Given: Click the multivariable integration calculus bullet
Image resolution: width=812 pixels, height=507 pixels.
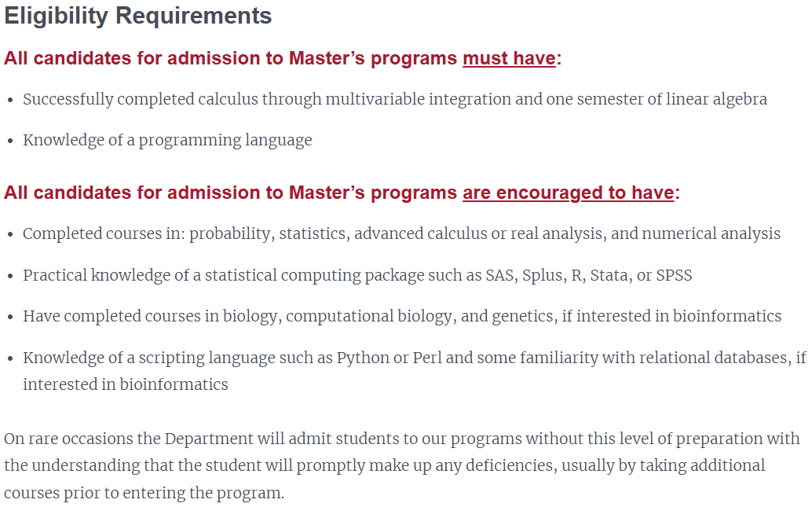Looking at the screenshot, I should [x=394, y=99].
